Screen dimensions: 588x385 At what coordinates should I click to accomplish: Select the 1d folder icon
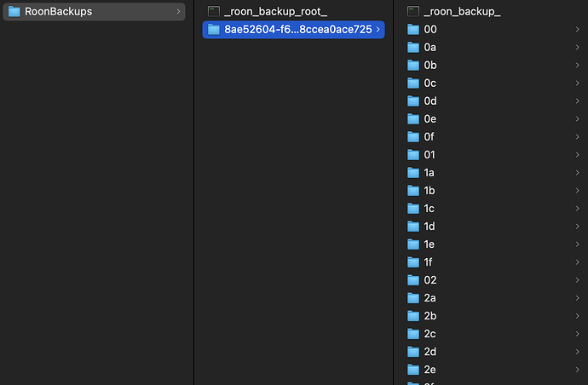[413, 227]
